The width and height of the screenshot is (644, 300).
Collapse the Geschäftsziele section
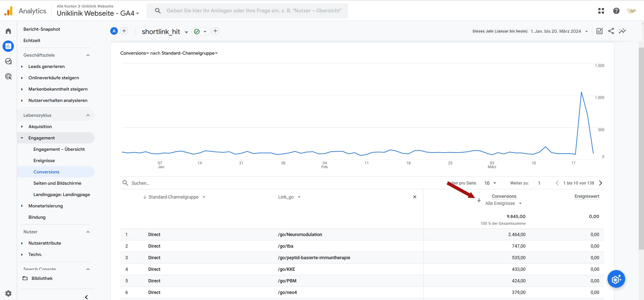pos(88,55)
